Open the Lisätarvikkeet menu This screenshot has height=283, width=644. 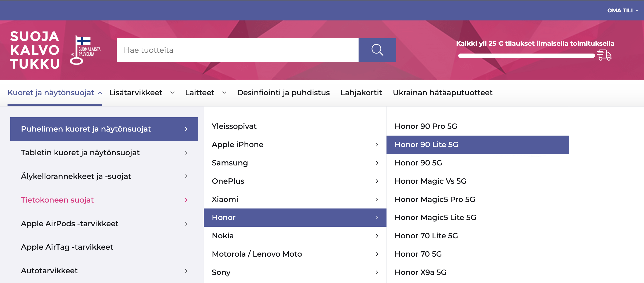[x=136, y=93]
